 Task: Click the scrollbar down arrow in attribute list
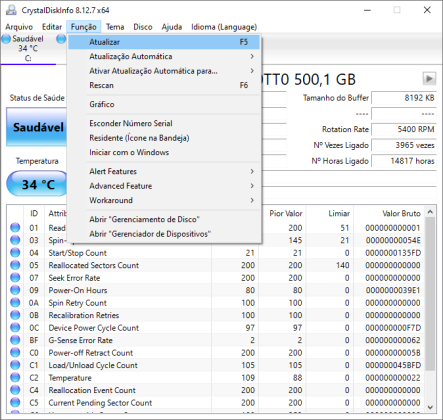(430, 407)
